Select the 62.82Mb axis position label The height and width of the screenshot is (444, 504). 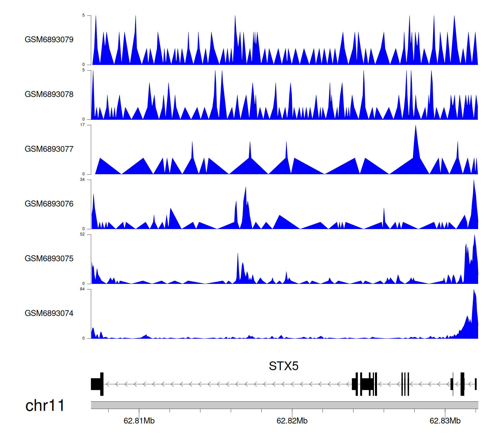tap(292, 421)
